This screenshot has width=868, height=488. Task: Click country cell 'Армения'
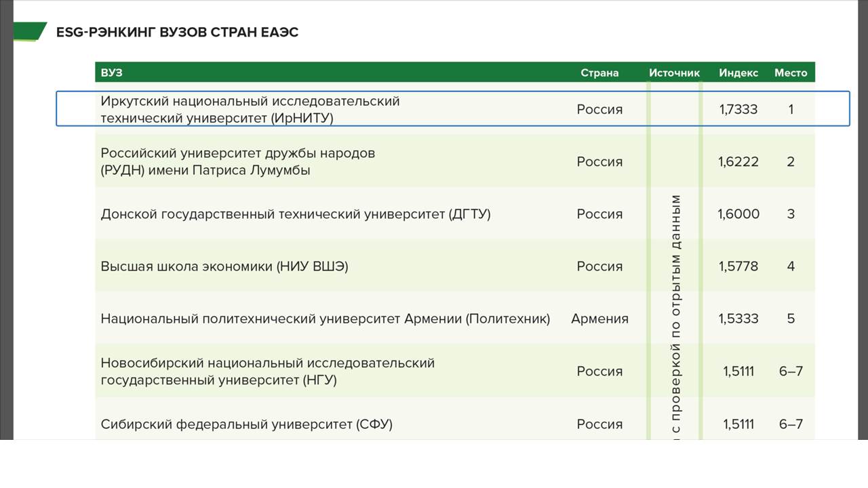599,319
